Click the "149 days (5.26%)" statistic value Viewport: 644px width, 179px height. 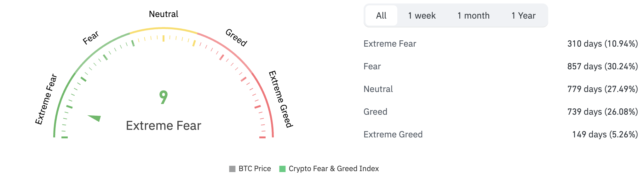tap(605, 135)
